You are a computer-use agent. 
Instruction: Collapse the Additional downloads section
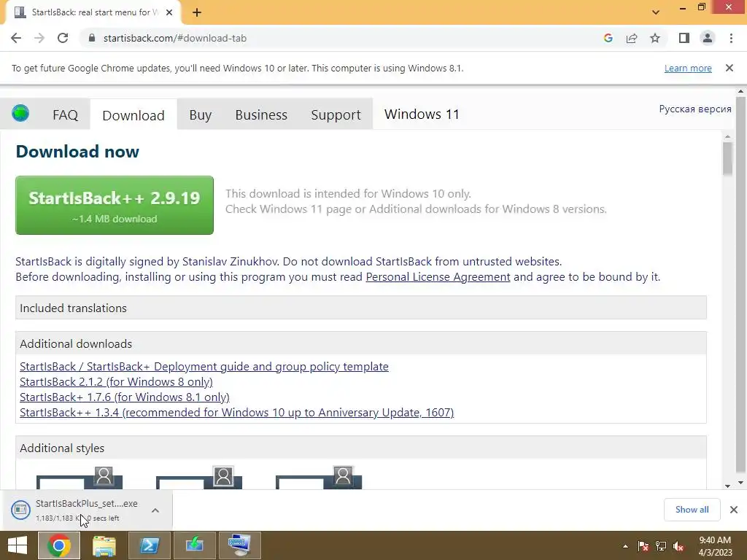pos(360,344)
